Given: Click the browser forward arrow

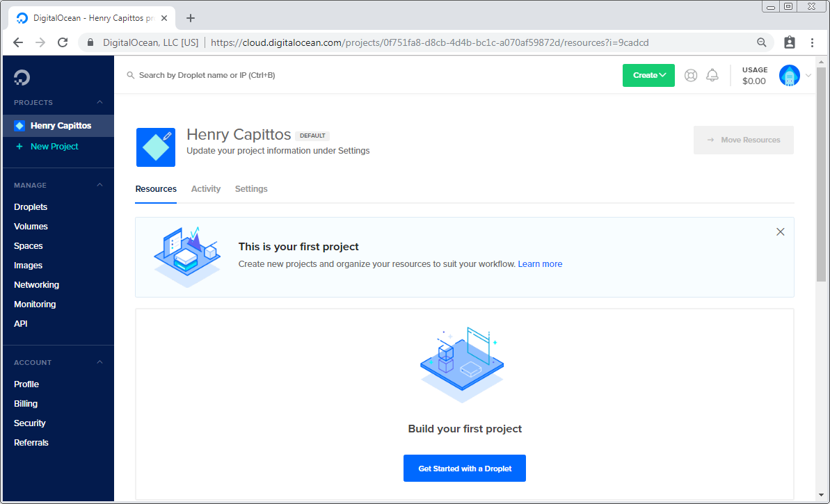Looking at the screenshot, I should [40, 43].
